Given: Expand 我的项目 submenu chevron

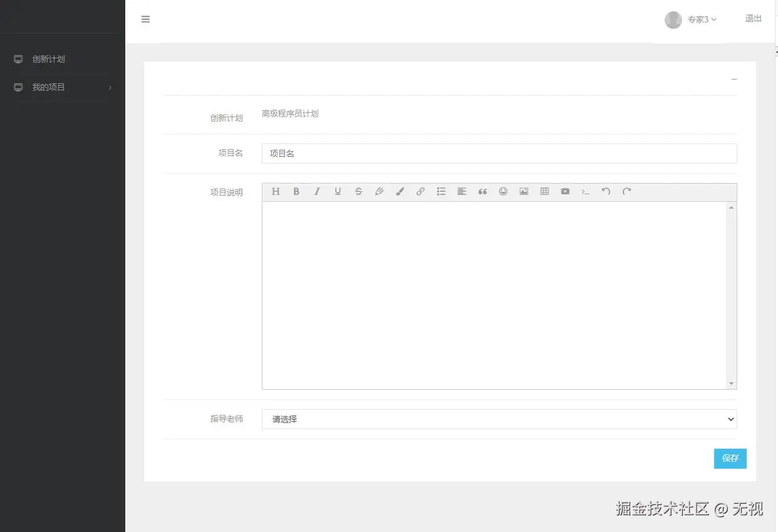Looking at the screenshot, I should [110, 88].
